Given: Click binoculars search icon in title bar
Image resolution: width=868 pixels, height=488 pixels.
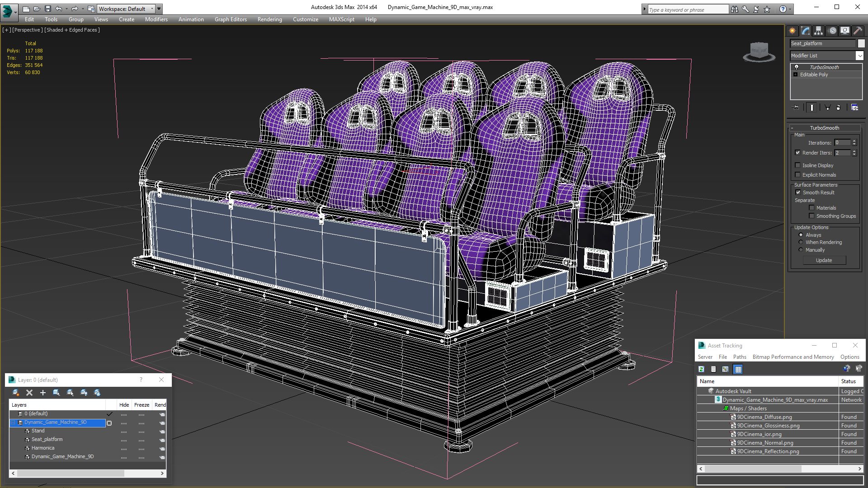Looking at the screenshot, I should pos(734,9).
